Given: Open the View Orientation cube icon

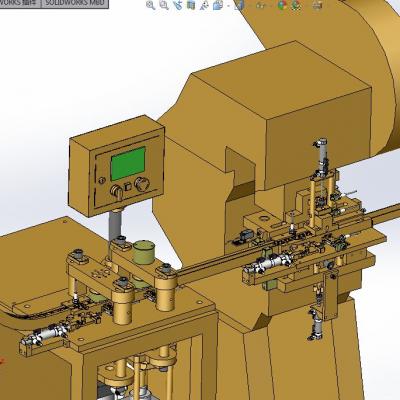Looking at the screenshot, I should coord(218,5).
